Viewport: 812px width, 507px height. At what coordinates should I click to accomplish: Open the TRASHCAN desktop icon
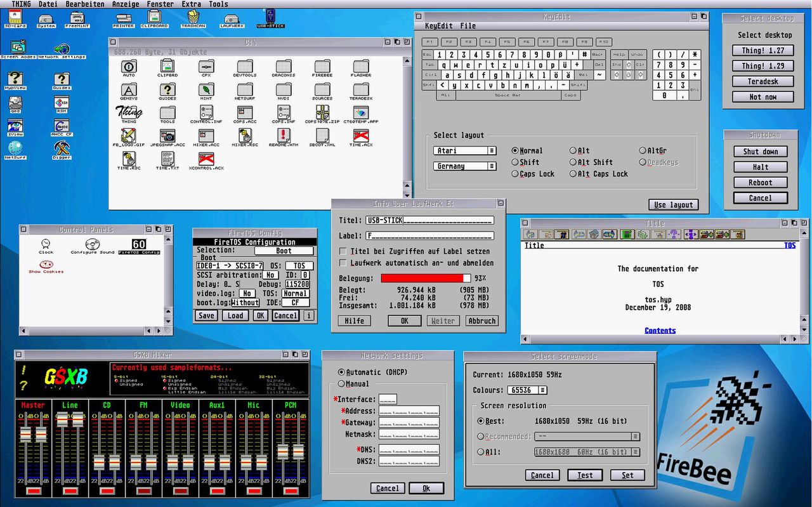click(x=193, y=17)
